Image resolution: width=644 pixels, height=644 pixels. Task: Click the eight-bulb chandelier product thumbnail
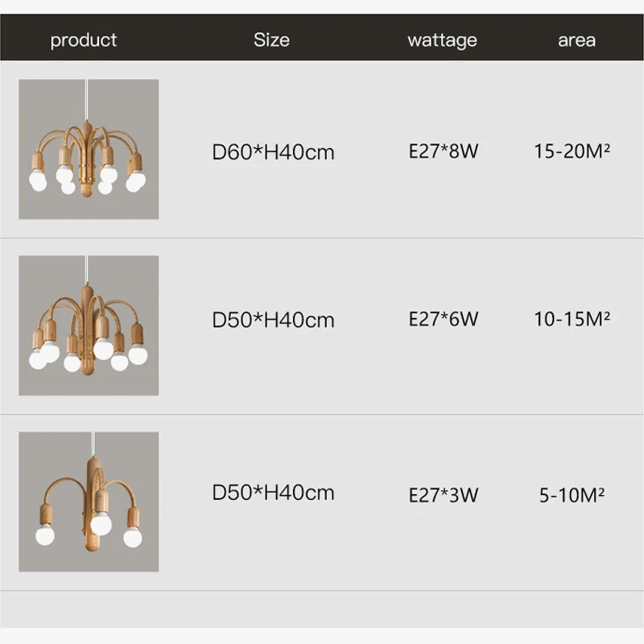click(x=89, y=149)
